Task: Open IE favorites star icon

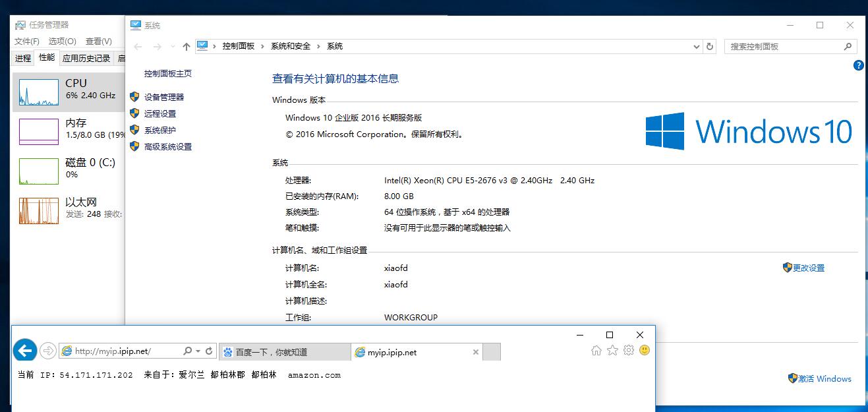Action: pyautogui.click(x=612, y=351)
